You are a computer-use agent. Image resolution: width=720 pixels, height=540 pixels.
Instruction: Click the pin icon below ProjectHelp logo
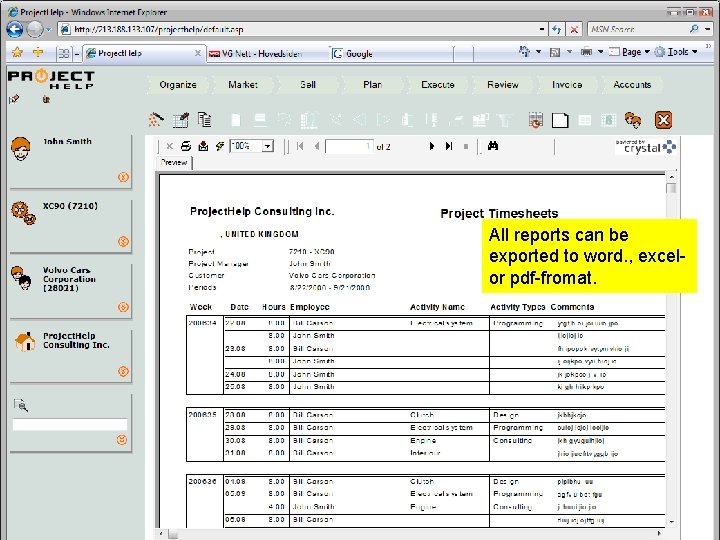point(14,99)
